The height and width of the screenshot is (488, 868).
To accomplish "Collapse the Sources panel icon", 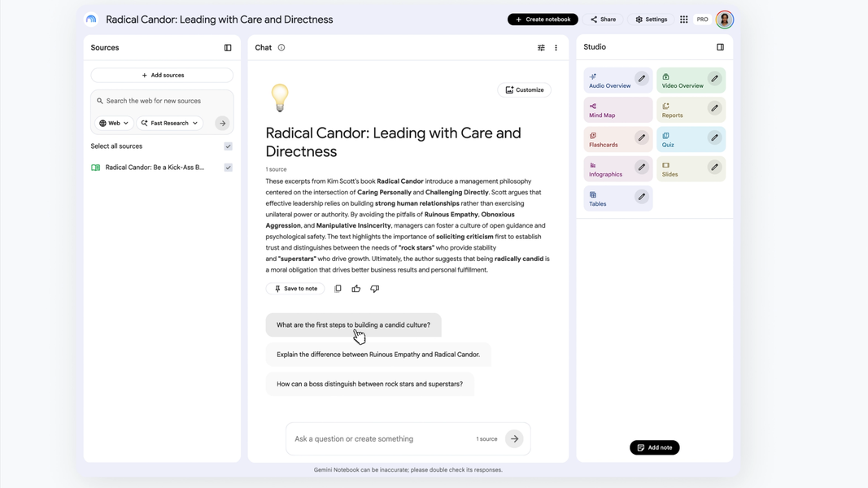I will tap(228, 48).
